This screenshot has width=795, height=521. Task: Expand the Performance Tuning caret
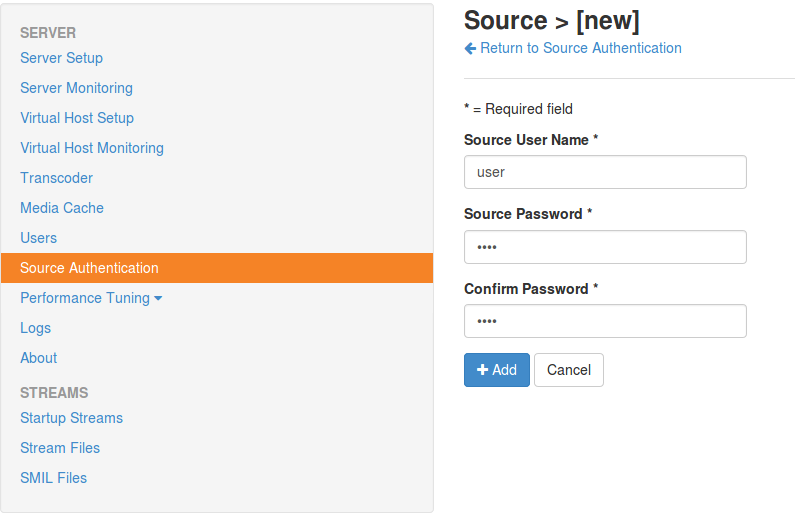(x=158, y=298)
